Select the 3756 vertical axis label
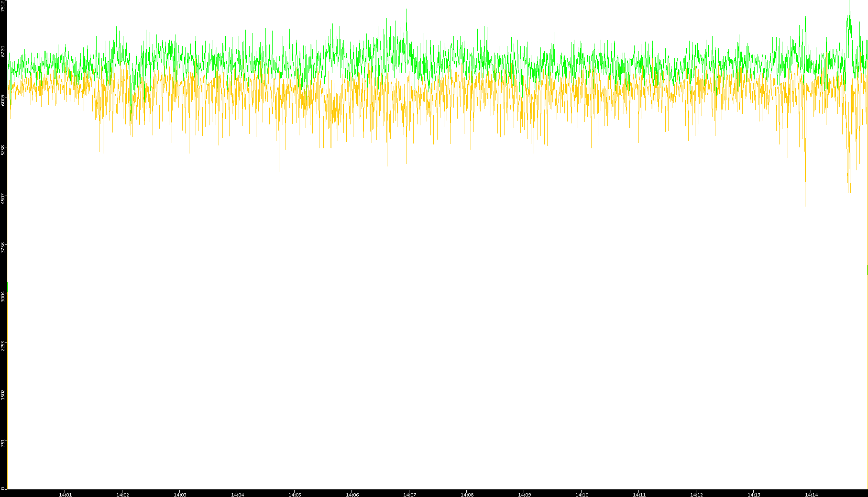 coord(3,247)
